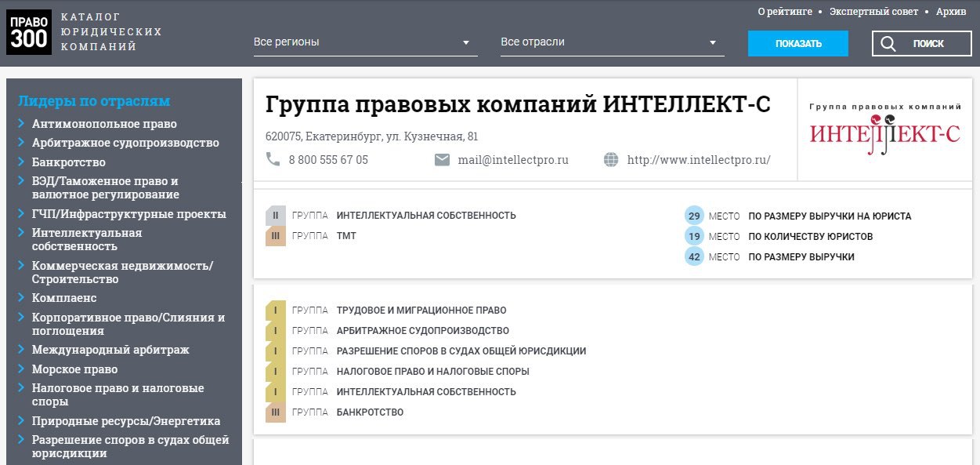
Task: Select Природные ресурсы/Энергетика in sidebar
Action: pyautogui.click(x=126, y=421)
